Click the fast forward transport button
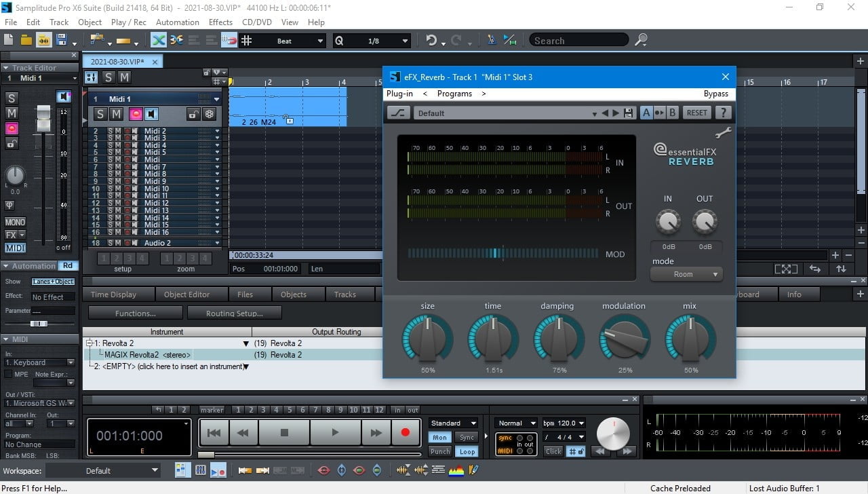 click(375, 432)
